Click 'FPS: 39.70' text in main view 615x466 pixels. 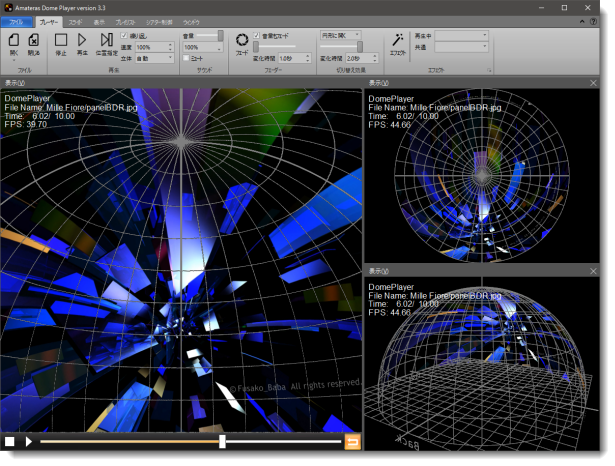(x=25, y=124)
